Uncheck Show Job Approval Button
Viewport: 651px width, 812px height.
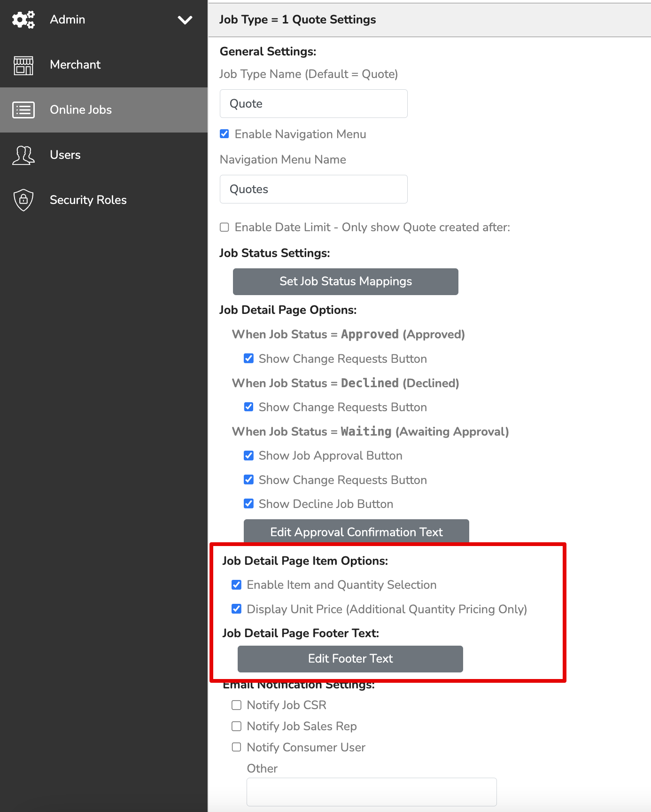pyautogui.click(x=249, y=455)
